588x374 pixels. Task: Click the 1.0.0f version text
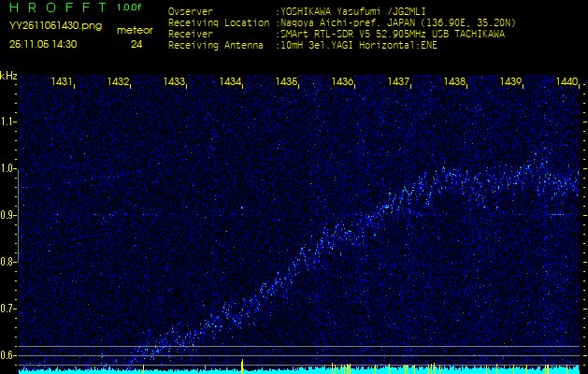coord(130,7)
